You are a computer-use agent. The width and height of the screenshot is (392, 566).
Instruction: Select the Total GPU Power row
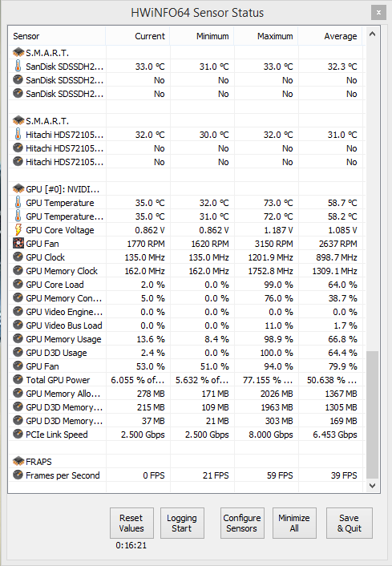click(187, 380)
